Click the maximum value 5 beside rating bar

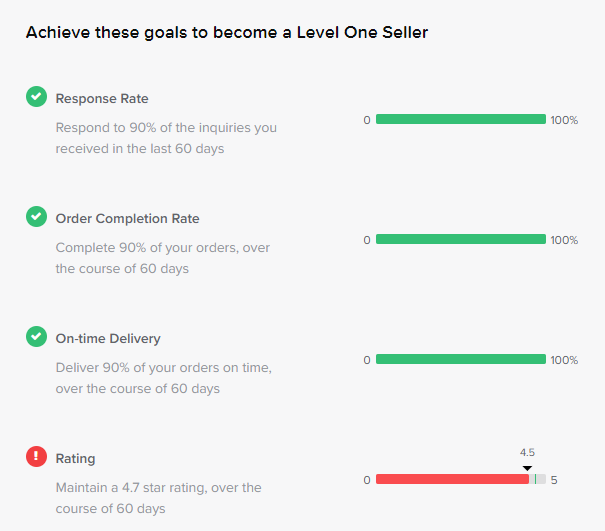[x=554, y=480]
